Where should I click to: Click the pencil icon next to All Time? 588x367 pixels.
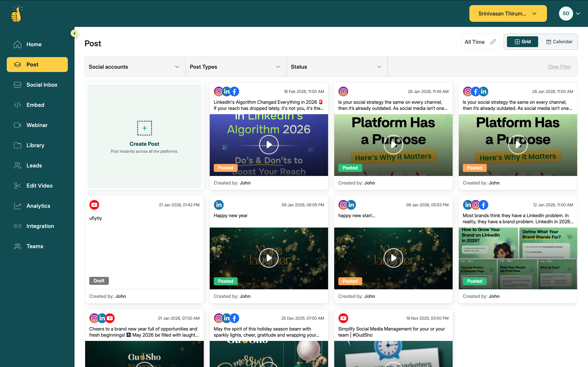click(493, 42)
